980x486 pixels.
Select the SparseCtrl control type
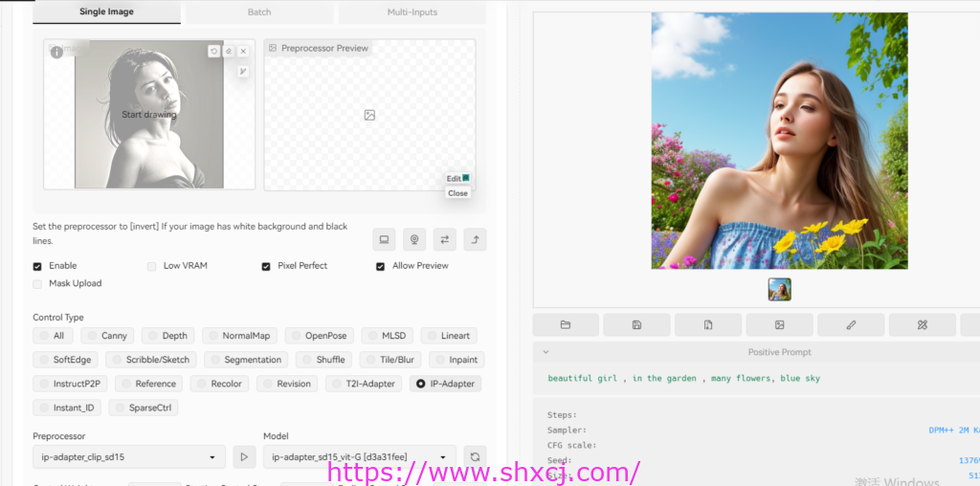click(x=144, y=408)
